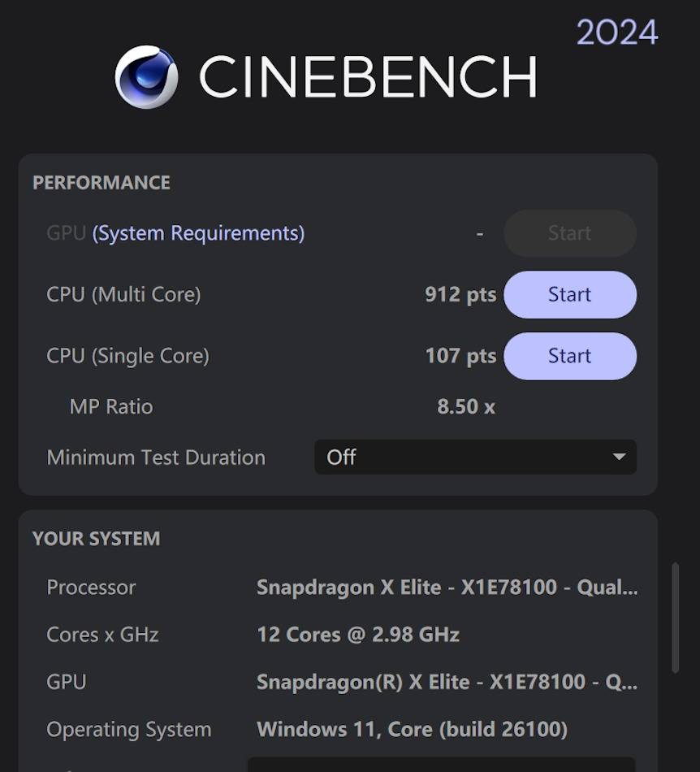Click the dropdown arrow next to Off
This screenshot has width=700, height=772.
tap(619, 458)
